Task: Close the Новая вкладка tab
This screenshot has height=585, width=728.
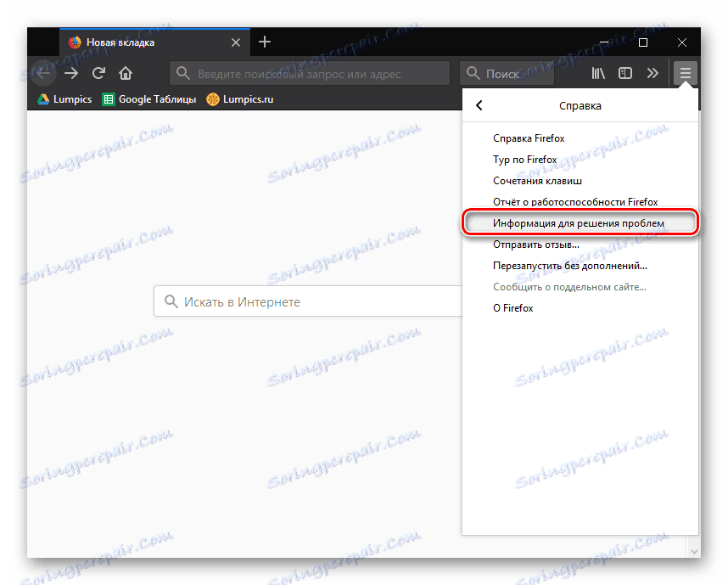Action: (236, 42)
